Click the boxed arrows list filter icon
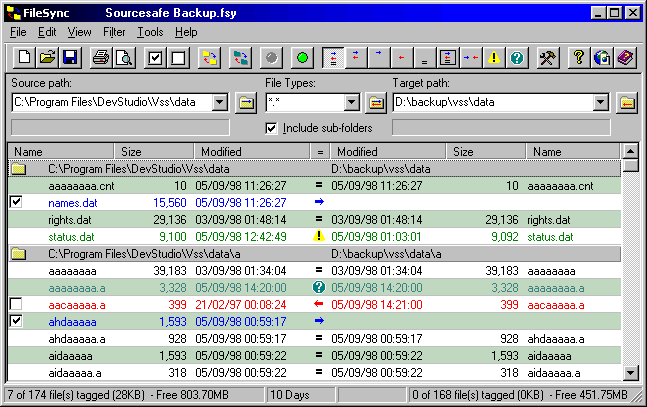The image size is (647, 407). [448, 58]
